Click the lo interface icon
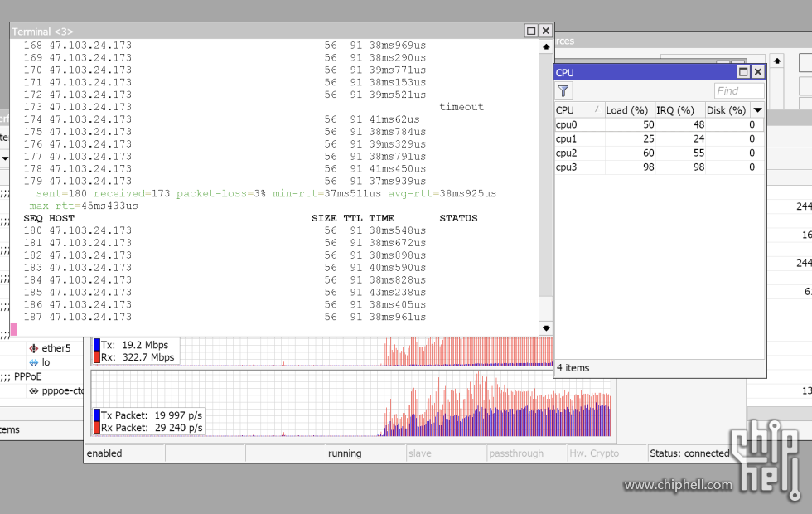 click(x=34, y=363)
